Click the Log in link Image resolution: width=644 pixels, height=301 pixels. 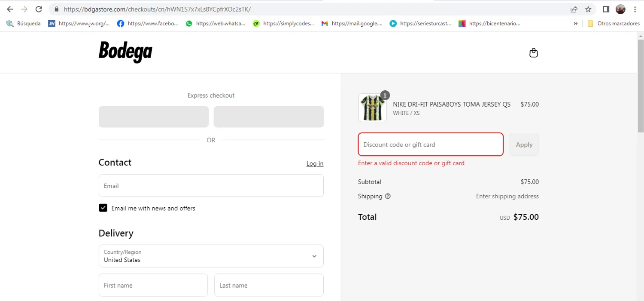click(315, 163)
